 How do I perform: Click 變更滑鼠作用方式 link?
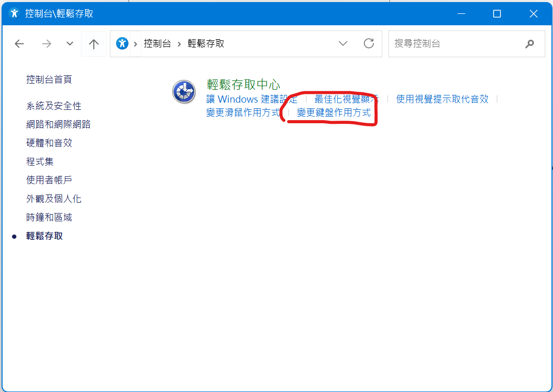coord(243,112)
